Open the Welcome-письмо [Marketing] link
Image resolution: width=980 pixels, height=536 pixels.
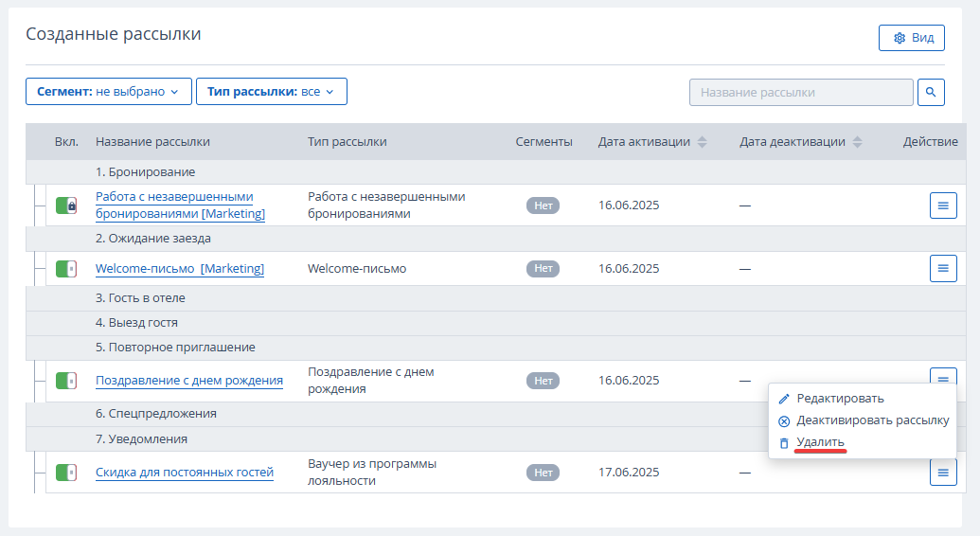[x=179, y=268]
